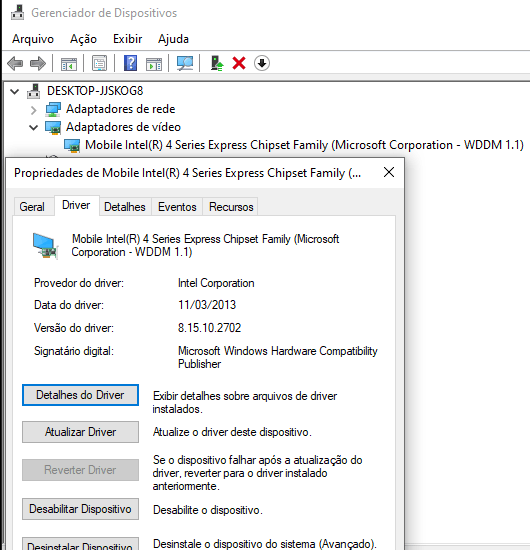Click the Atualizar Driver button
This screenshot has height=550, width=530.
tap(80, 432)
